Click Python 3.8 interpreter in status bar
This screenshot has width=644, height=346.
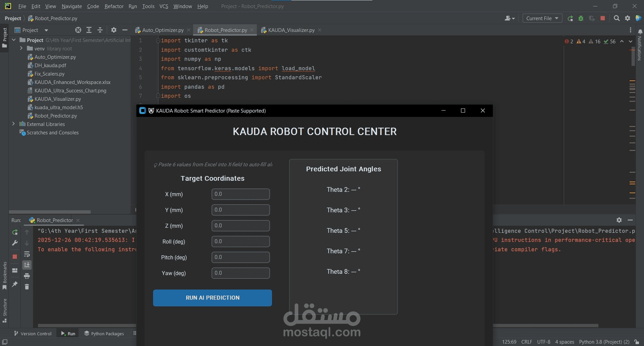(x=604, y=342)
